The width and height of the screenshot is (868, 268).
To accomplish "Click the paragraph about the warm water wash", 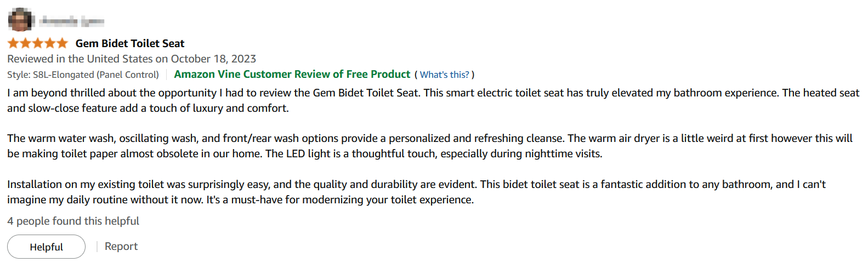I will pos(430,146).
